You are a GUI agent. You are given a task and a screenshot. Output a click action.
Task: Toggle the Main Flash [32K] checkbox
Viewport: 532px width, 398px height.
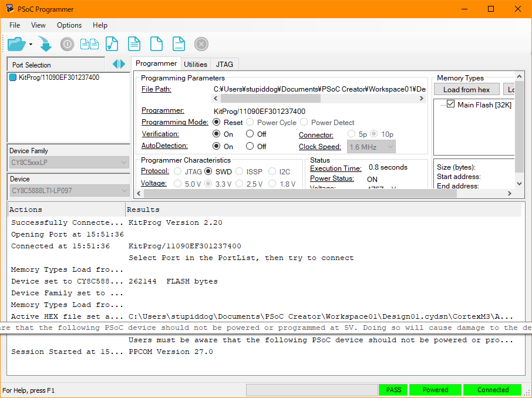pos(450,104)
